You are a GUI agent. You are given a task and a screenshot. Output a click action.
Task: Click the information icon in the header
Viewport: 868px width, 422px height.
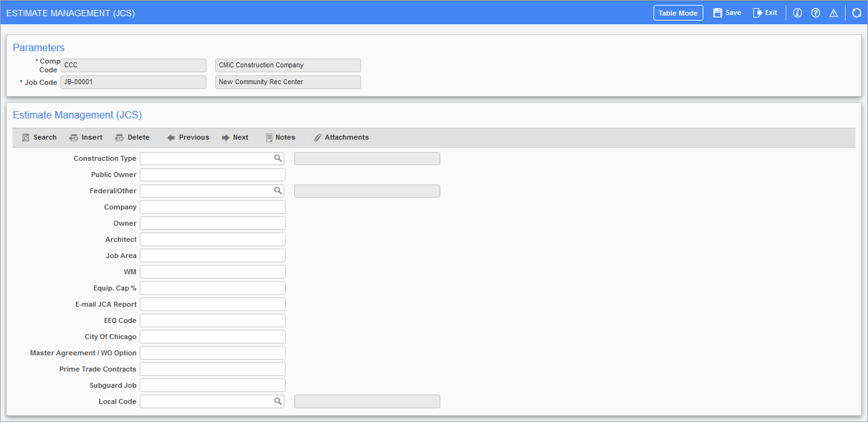(798, 12)
